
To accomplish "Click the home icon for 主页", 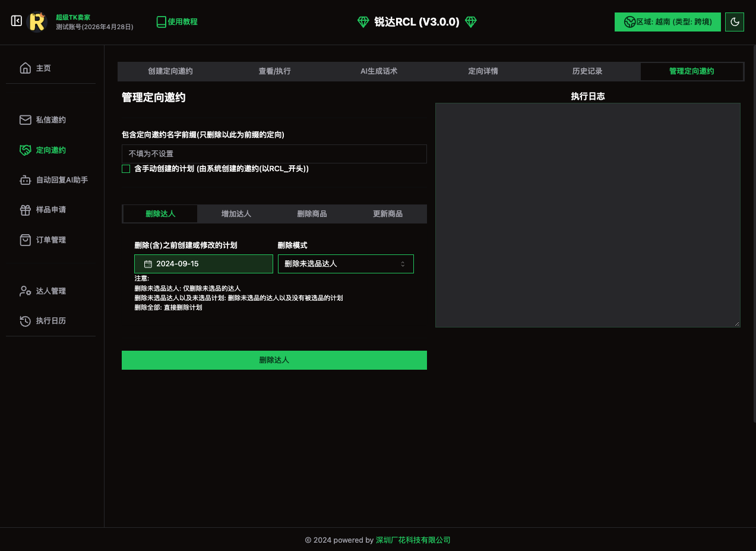I will point(25,68).
